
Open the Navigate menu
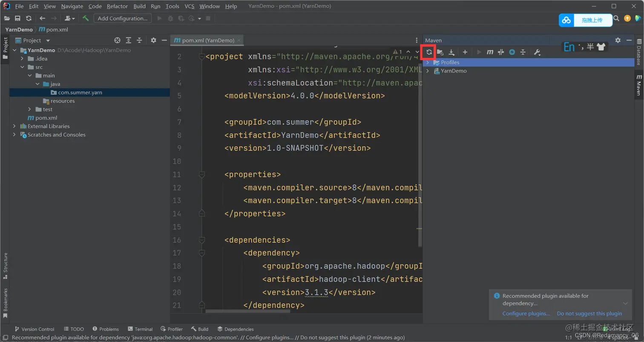72,6
